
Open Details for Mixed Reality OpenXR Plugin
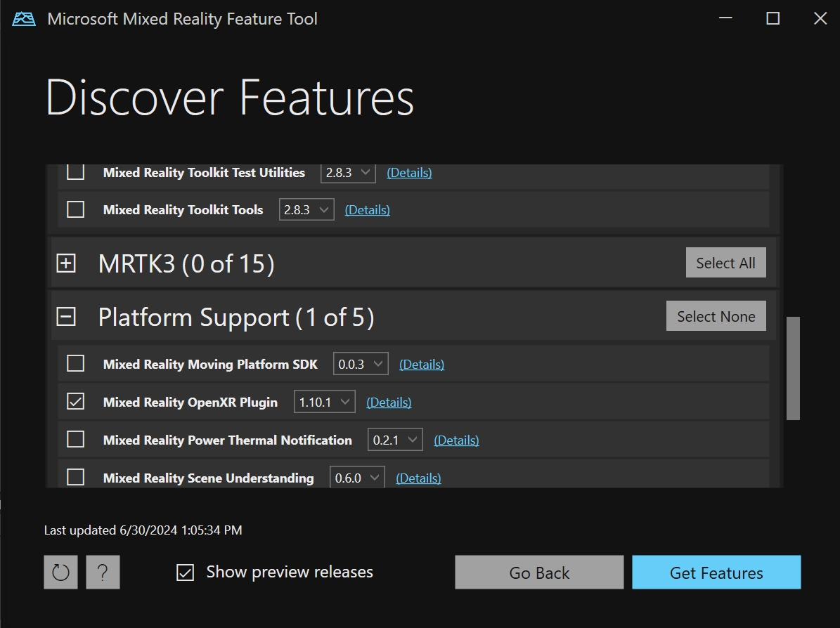pyautogui.click(x=388, y=403)
